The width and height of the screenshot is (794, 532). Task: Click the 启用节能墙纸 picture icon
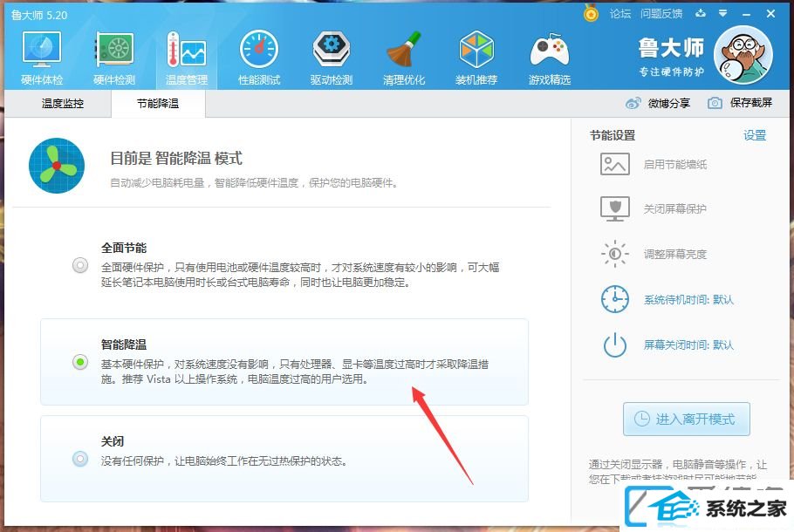coord(615,164)
